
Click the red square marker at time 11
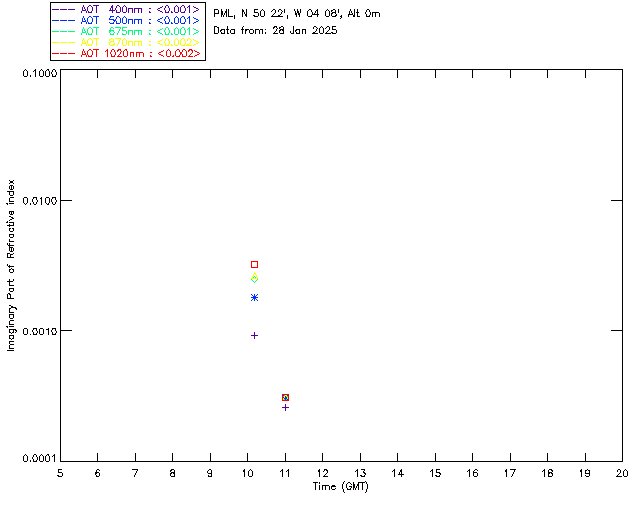pyautogui.click(x=285, y=397)
